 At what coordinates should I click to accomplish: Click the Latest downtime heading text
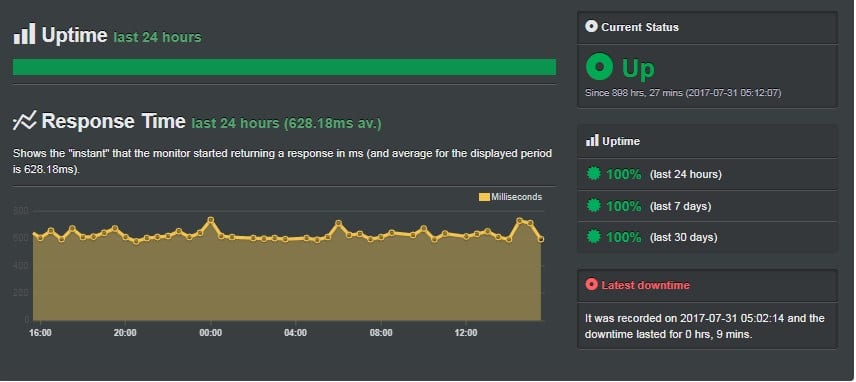(x=645, y=285)
